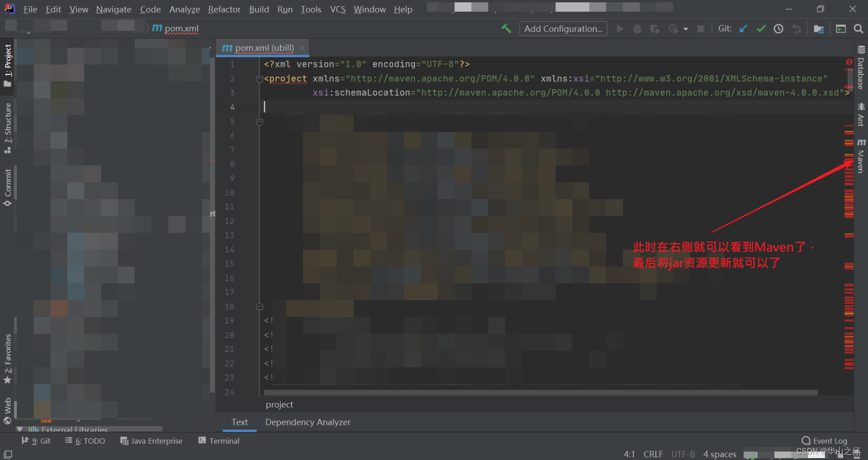Switch to the Text tab
Screen dimensions: 868x460
click(240, 422)
